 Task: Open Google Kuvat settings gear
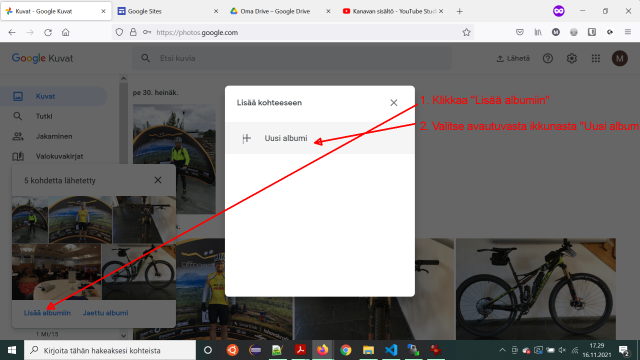point(572,58)
